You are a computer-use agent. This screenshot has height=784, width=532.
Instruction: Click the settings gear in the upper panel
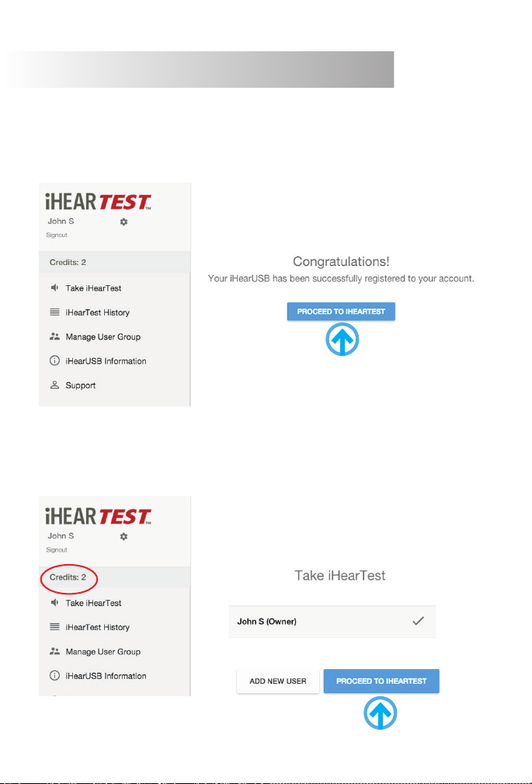point(123,221)
